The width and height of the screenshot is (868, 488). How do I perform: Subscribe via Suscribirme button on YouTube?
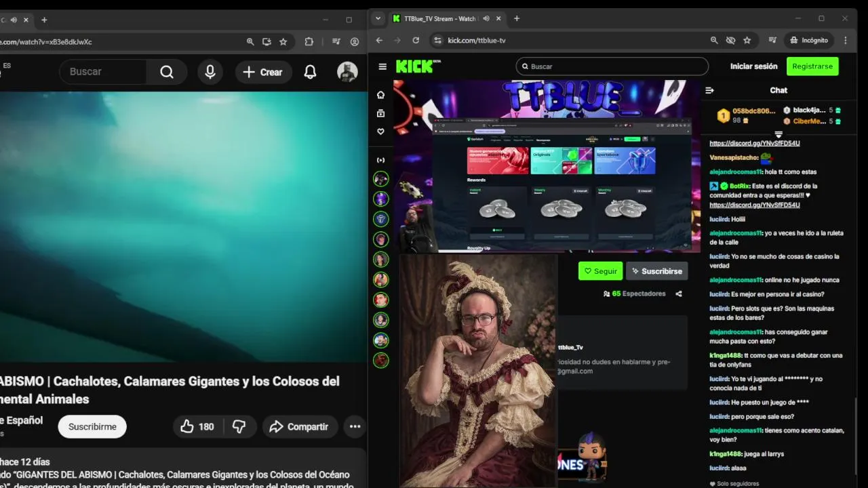coord(92,426)
